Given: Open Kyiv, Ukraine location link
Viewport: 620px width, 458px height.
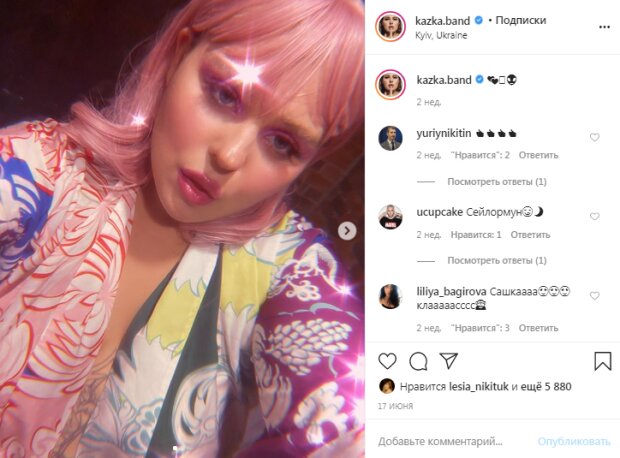Looking at the screenshot, I should [441, 35].
